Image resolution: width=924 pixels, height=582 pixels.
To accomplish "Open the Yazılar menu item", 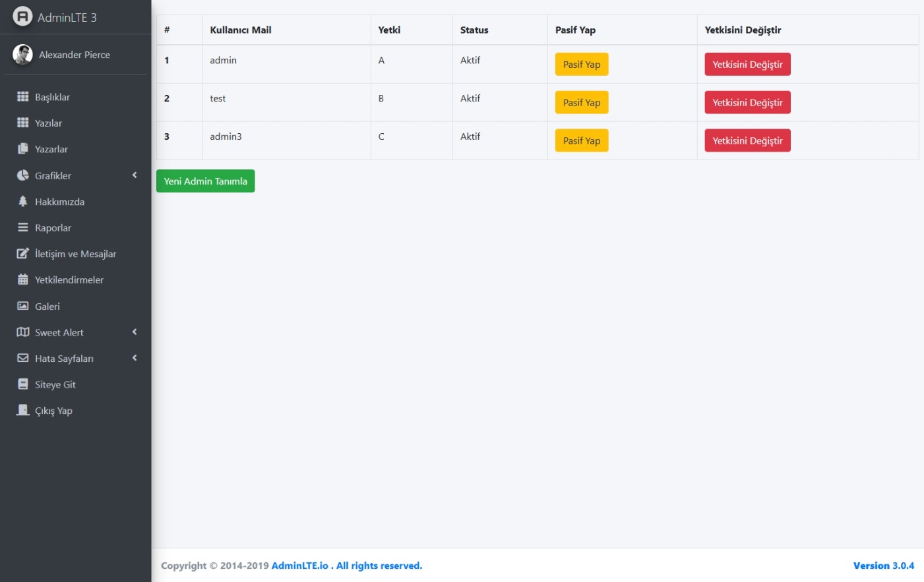I will tap(48, 123).
